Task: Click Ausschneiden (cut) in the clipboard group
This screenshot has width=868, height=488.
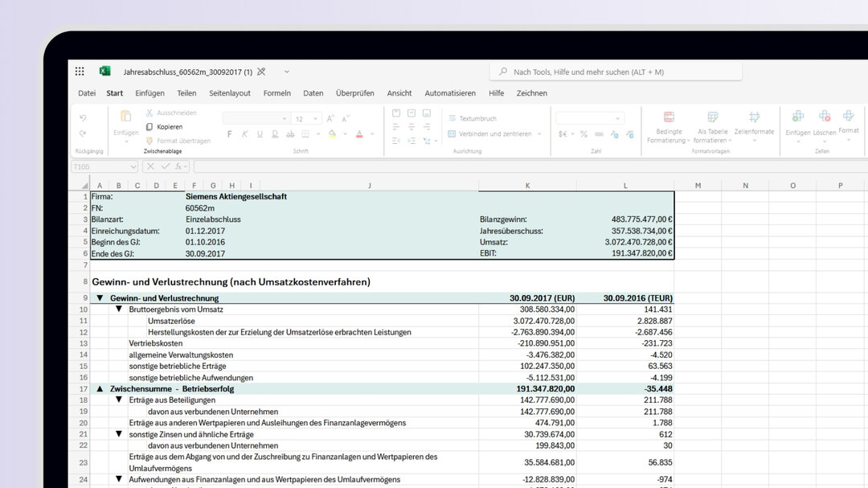Action: click(x=171, y=113)
